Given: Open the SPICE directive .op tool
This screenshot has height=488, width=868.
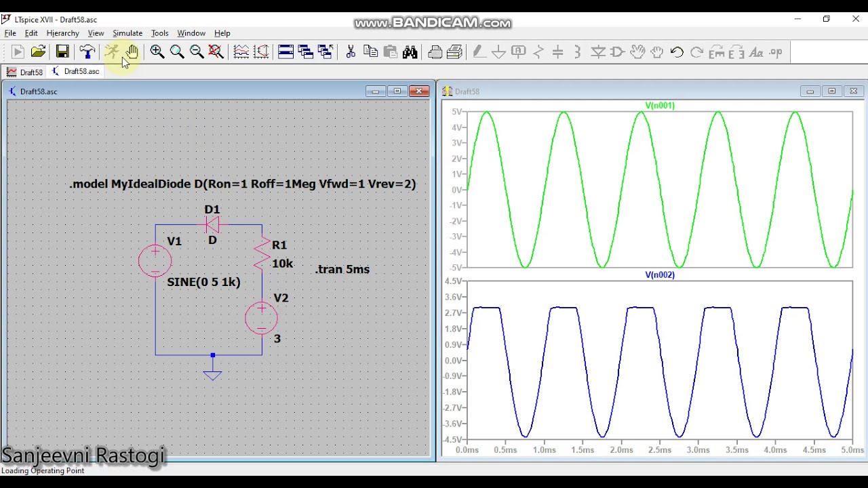Looking at the screenshot, I should click(x=776, y=52).
